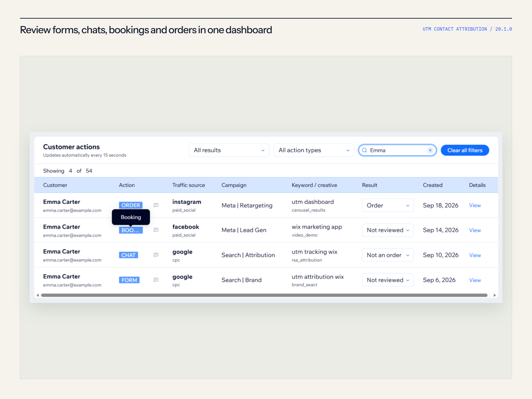Click the Traffic source column header
The width and height of the screenshot is (532, 399).
[x=189, y=185]
